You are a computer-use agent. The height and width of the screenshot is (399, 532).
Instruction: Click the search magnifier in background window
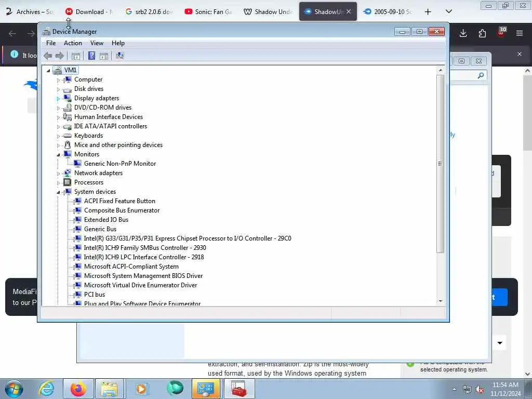481,75
